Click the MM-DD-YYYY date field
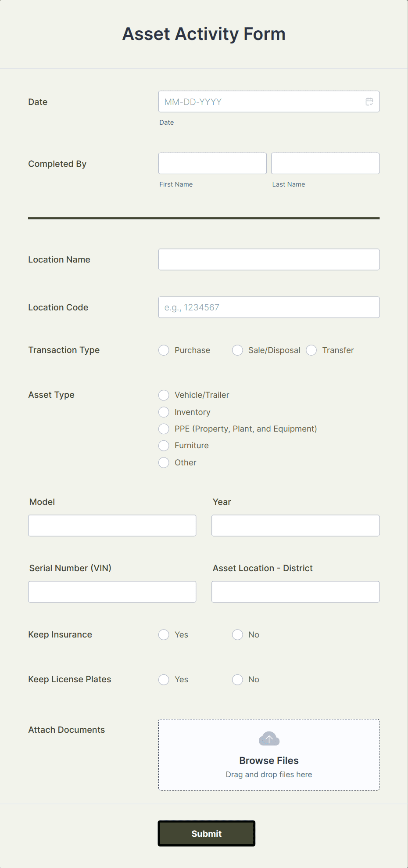Image resolution: width=408 pixels, height=868 pixels. [269, 101]
